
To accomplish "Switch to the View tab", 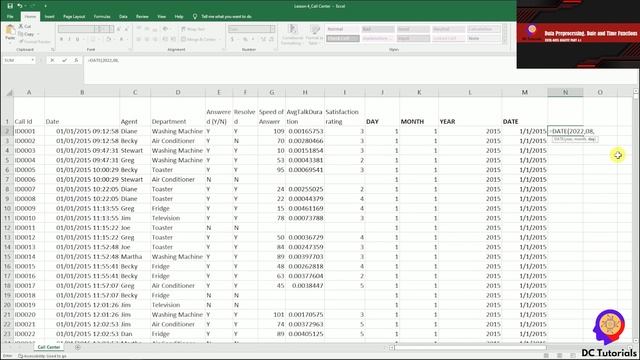I will (162, 16).
